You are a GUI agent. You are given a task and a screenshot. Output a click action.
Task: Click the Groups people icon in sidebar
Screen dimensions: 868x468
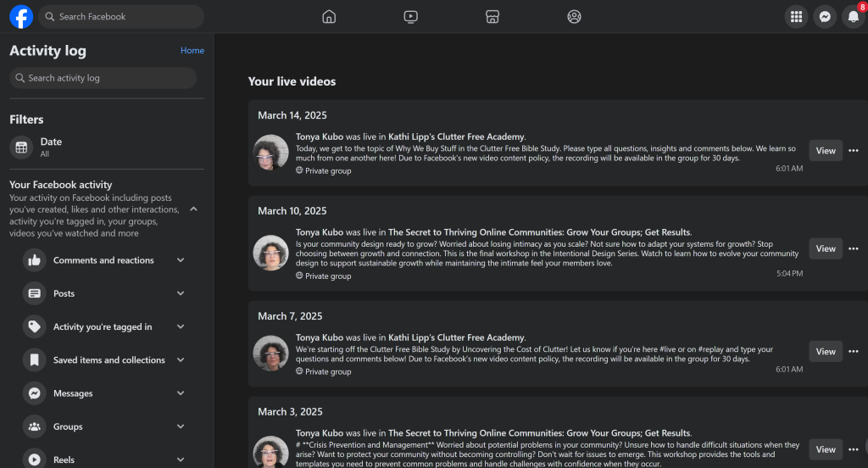pyautogui.click(x=34, y=426)
